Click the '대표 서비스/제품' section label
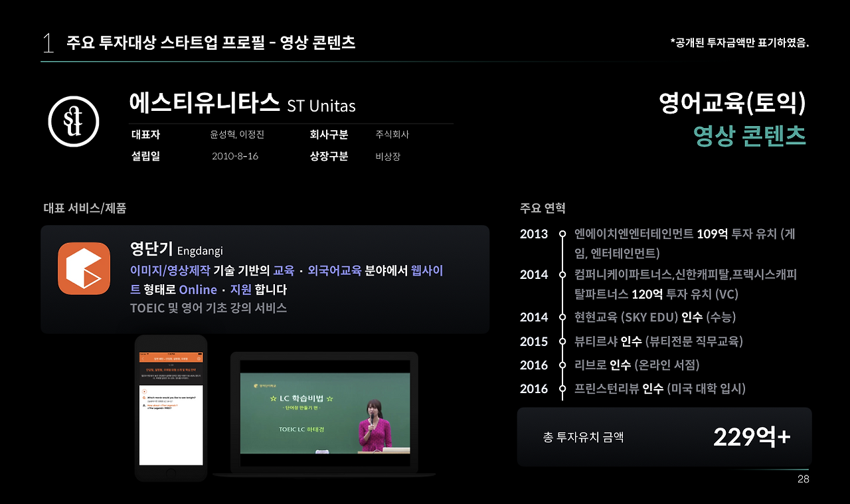The image size is (850, 504). 84,208
